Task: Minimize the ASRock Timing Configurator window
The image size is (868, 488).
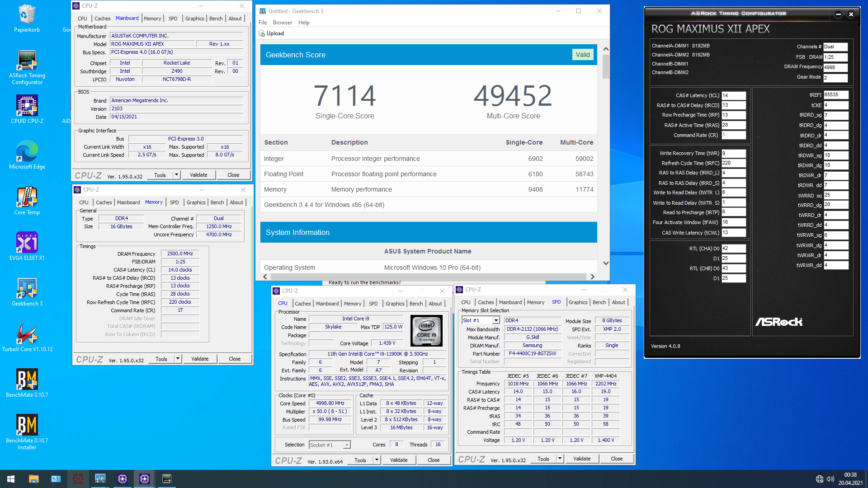Action: tap(838, 14)
